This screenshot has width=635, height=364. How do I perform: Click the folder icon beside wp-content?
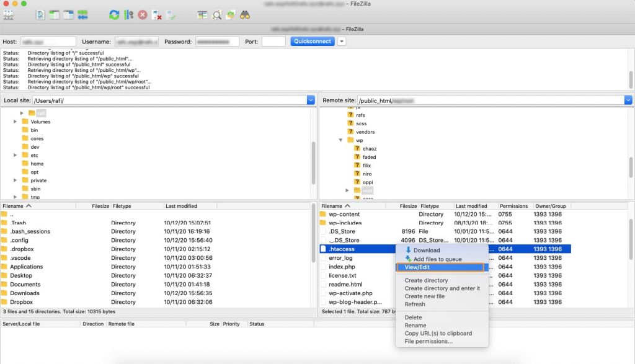click(x=323, y=214)
